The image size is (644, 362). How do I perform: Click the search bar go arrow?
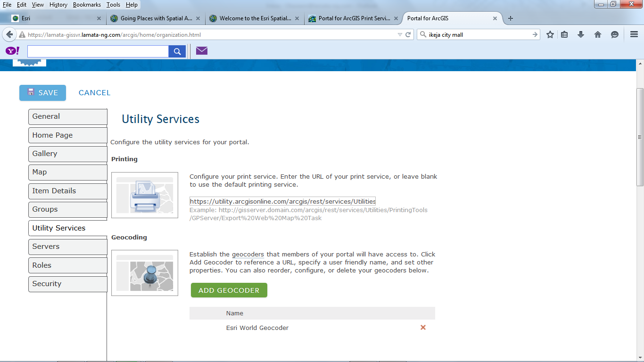(535, 34)
